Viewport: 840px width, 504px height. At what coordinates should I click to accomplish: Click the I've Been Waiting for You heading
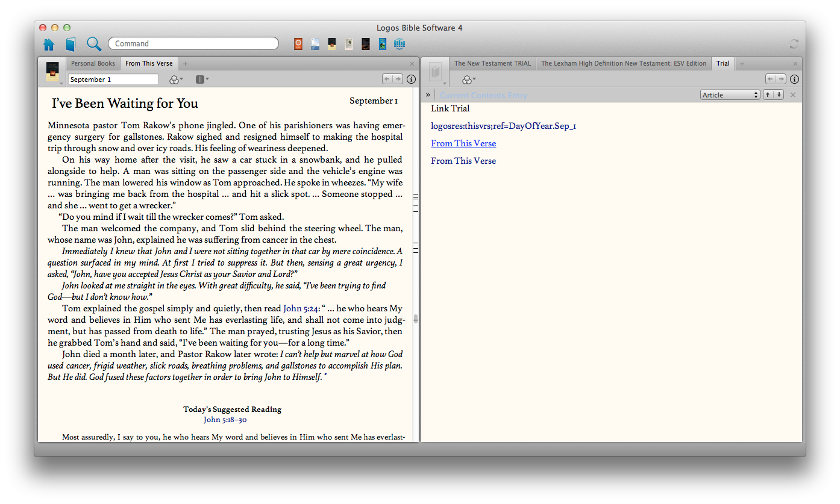pos(125,103)
